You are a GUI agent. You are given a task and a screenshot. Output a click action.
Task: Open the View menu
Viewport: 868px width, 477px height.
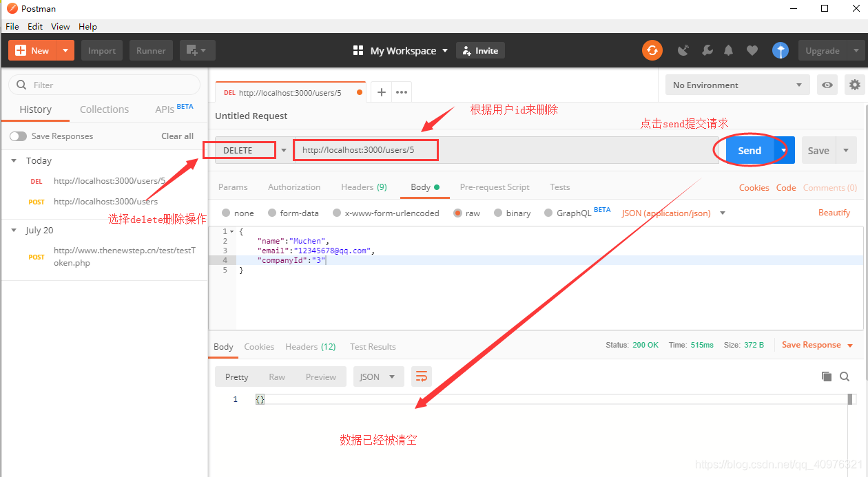pos(61,26)
